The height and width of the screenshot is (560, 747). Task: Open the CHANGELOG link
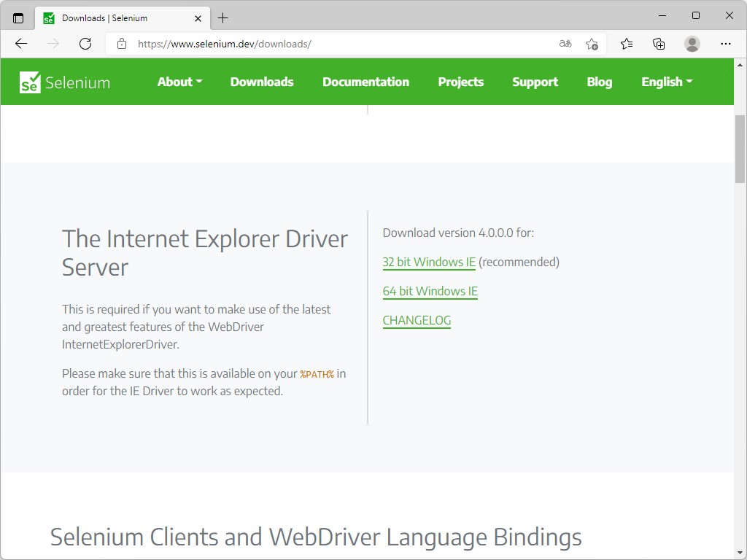click(x=417, y=320)
